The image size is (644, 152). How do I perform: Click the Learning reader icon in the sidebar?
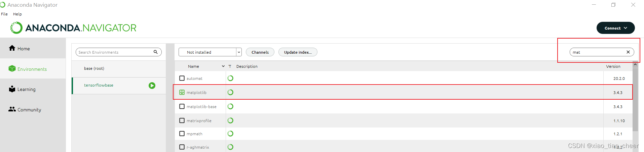coord(12,89)
